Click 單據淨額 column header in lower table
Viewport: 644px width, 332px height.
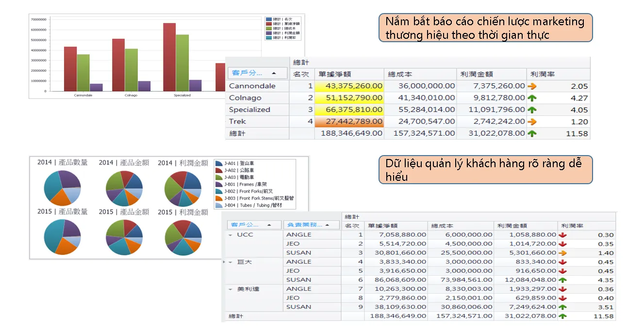point(396,225)
